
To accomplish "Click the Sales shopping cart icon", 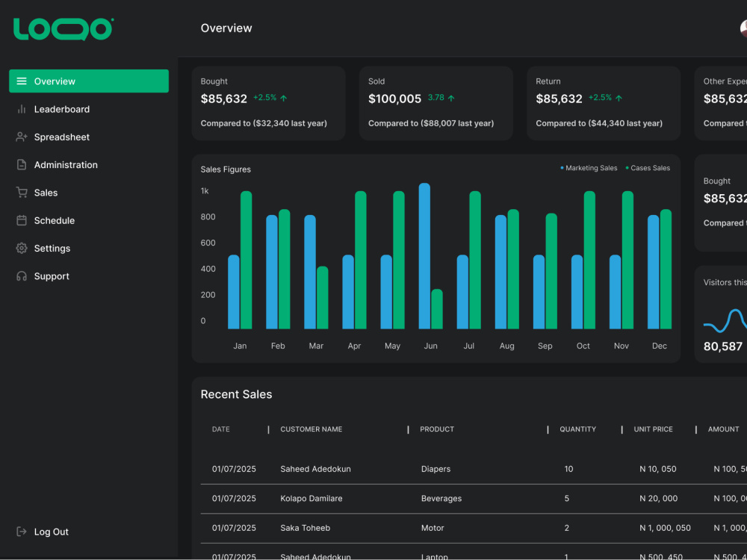I will coord(22,193).
